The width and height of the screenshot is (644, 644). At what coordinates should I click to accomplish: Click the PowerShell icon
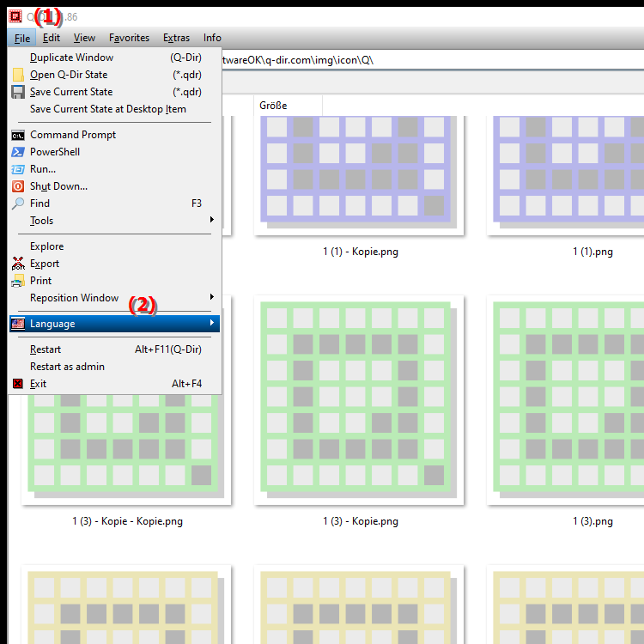(18, 152)
